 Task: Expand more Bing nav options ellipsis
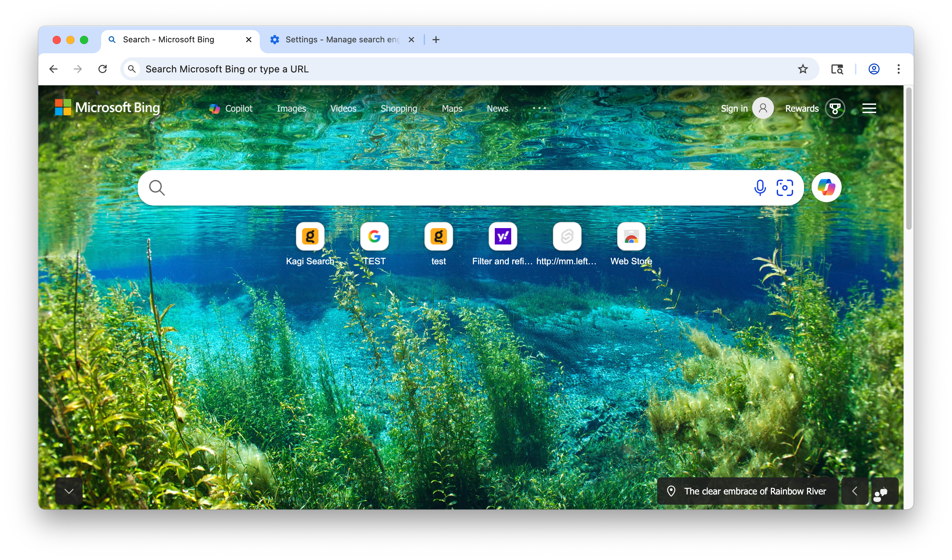[x=539, y=108]
